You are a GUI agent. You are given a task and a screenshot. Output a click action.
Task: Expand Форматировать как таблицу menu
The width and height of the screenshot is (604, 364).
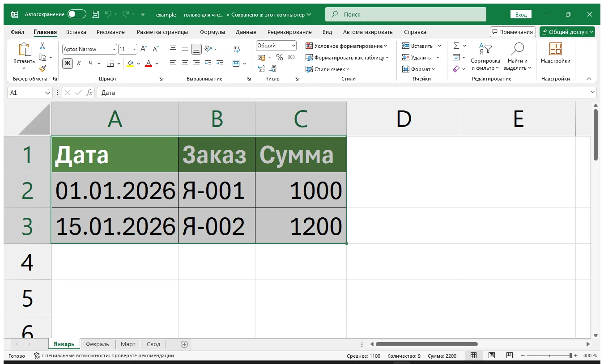[347, 57]
